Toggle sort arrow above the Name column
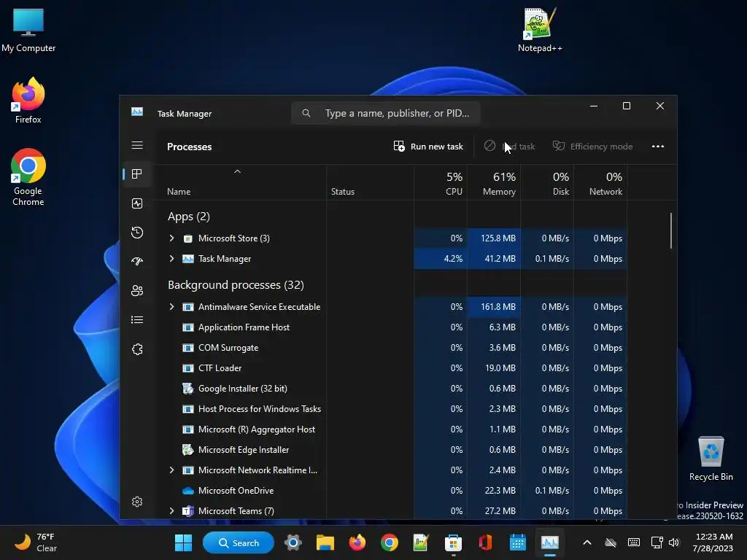 [x=237, y=171]
